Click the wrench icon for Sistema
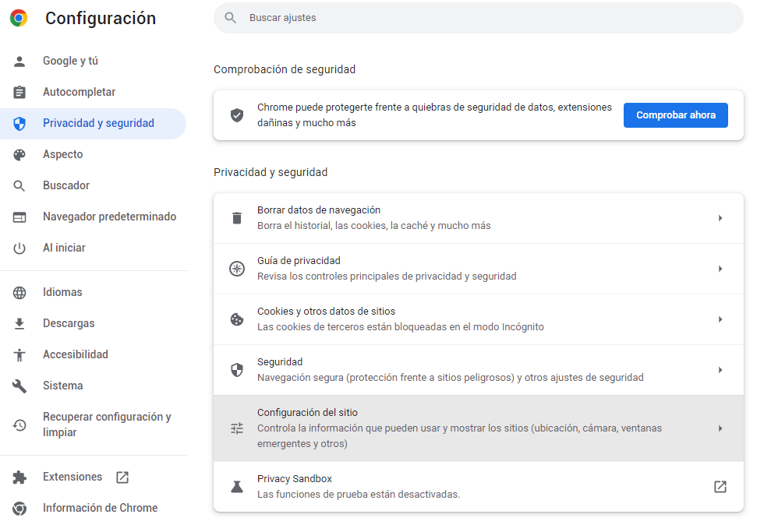Screen dimensions: 764x532 click(19, 386)
